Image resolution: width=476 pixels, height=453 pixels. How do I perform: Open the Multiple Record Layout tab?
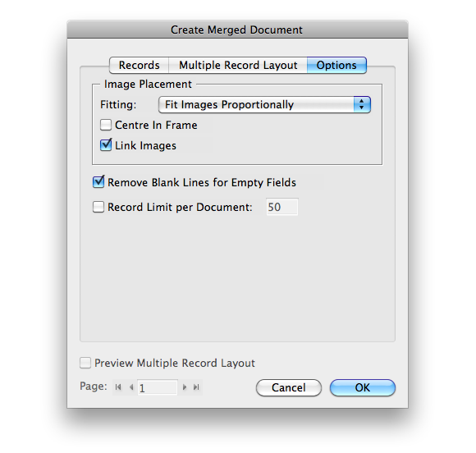pyautogui.click(x=238, y=66)
